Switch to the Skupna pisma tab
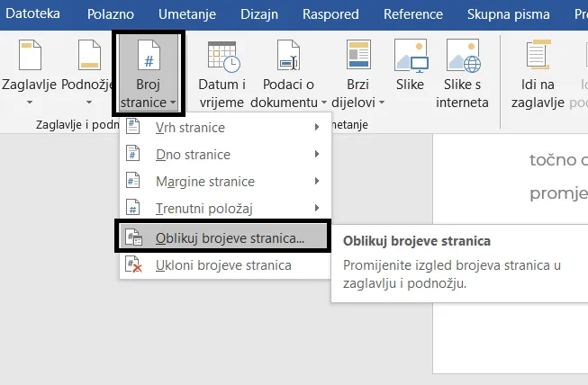 point(509,14)
